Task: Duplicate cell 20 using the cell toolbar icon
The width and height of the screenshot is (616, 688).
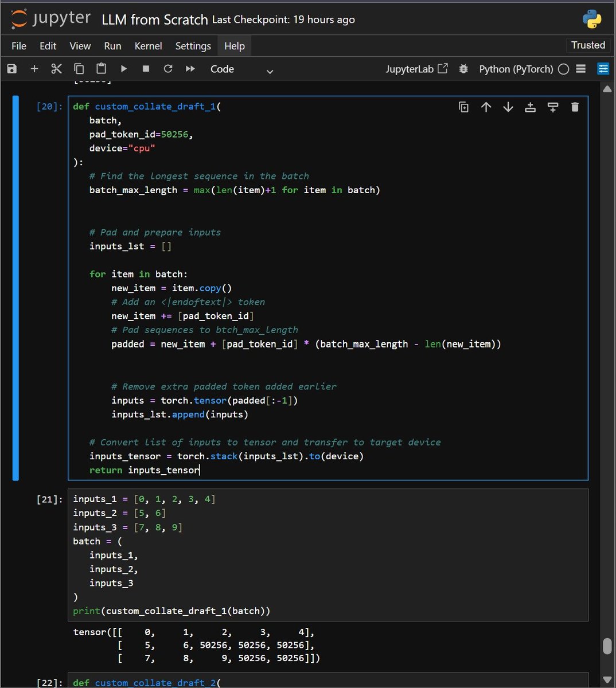Action: pyautogui.click(x=464, y=107)
